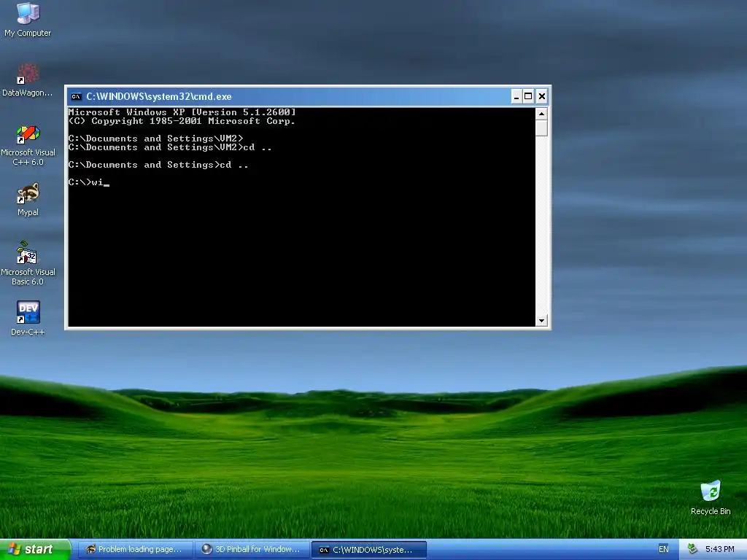747x560 pixels.
Task: Select the DataWagon desktop shortcut
Action: (x=28, y=79)
